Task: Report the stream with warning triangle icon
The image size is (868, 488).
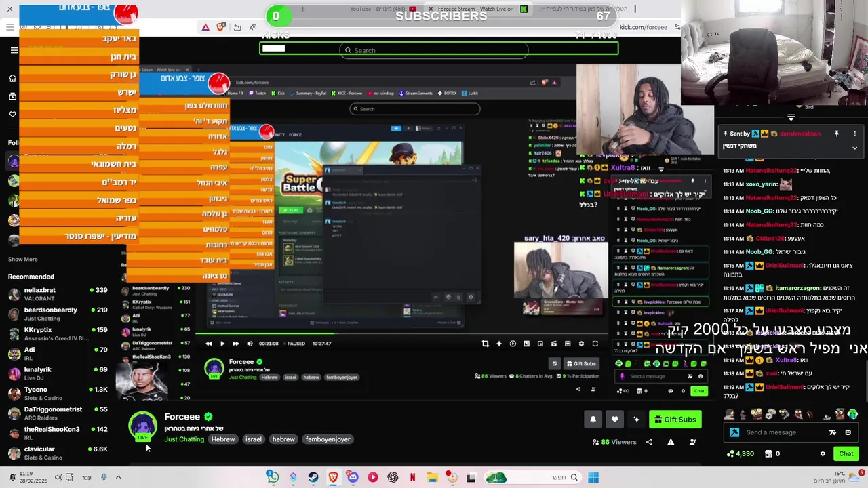Action: point(671,442)
